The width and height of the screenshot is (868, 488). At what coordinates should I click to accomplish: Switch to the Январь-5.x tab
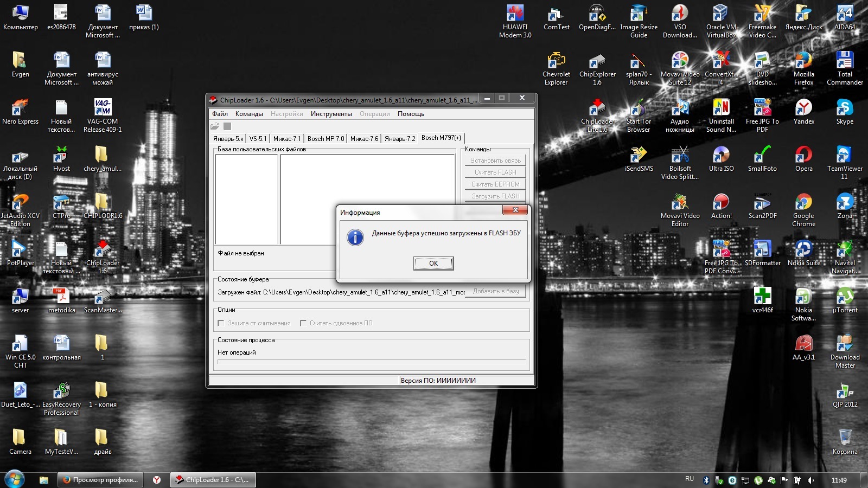coord(228,139)
